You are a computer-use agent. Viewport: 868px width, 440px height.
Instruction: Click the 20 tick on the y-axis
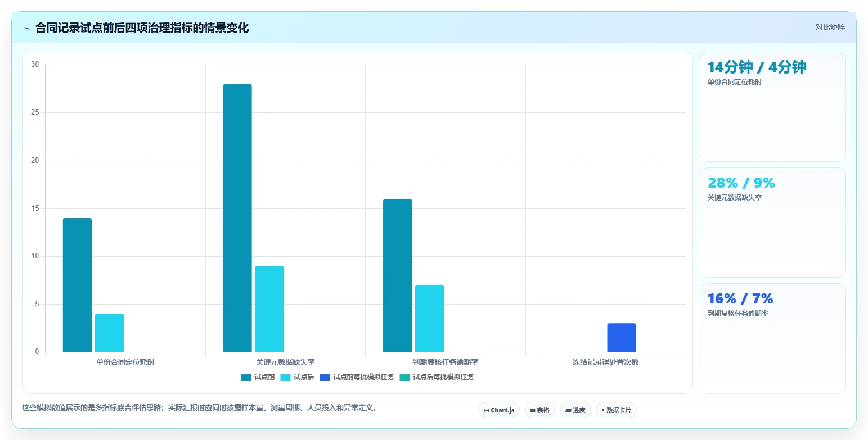coord(35,161)
